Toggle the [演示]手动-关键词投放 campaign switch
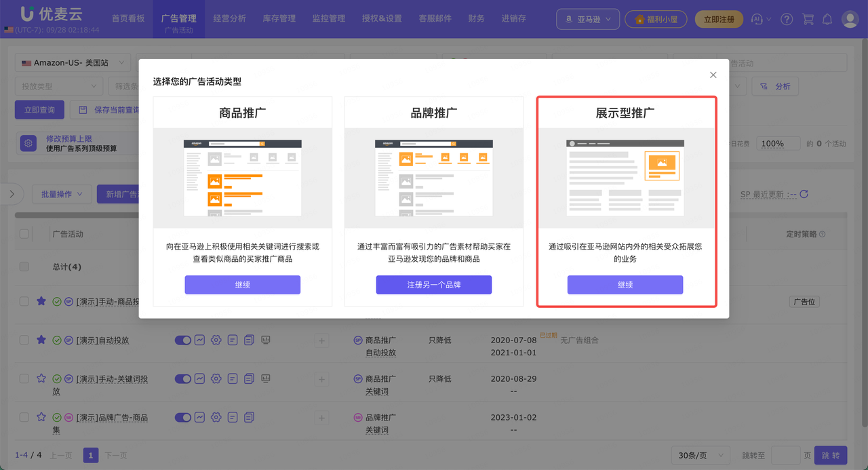Viewport: 868px width, 470px height. click(x=183, y=378)
